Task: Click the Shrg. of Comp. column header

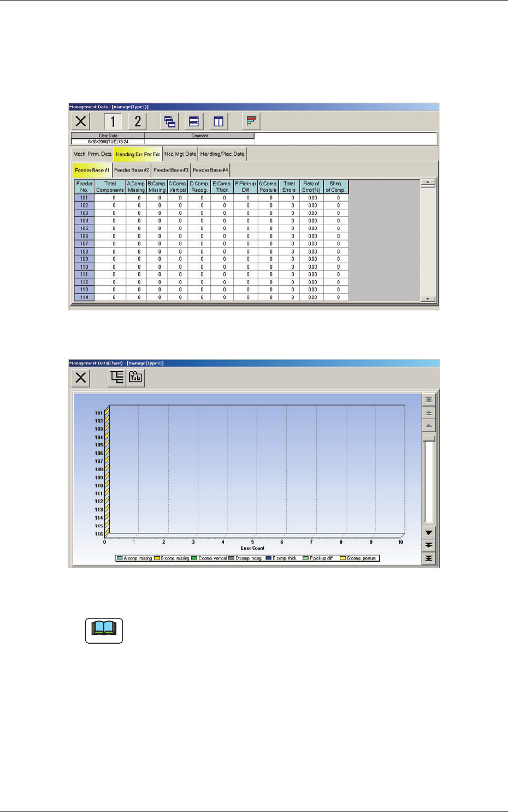Action: (x=336, y=187)
